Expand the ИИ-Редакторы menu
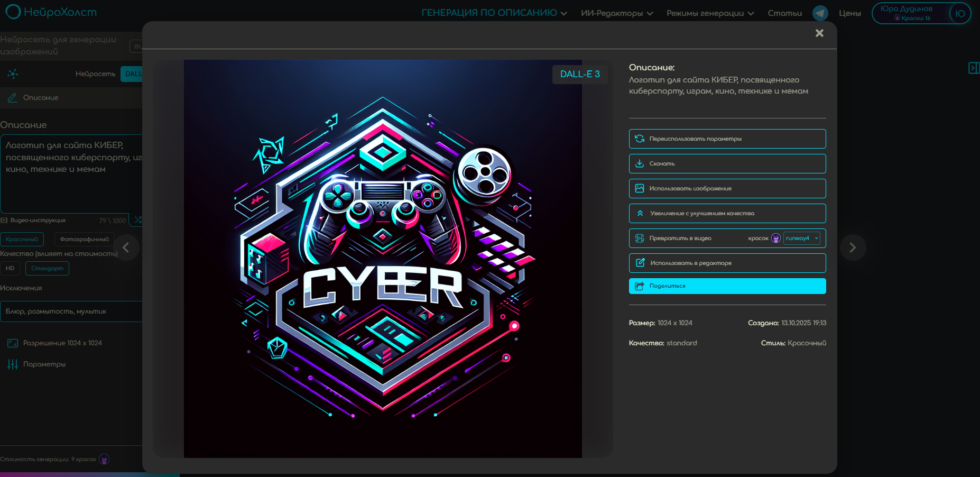The image size is (980, 477). tap(616, 13)
